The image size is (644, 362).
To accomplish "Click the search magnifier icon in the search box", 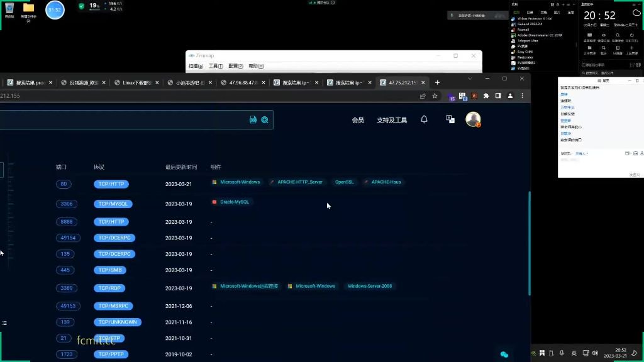I will tap(265, 119).
